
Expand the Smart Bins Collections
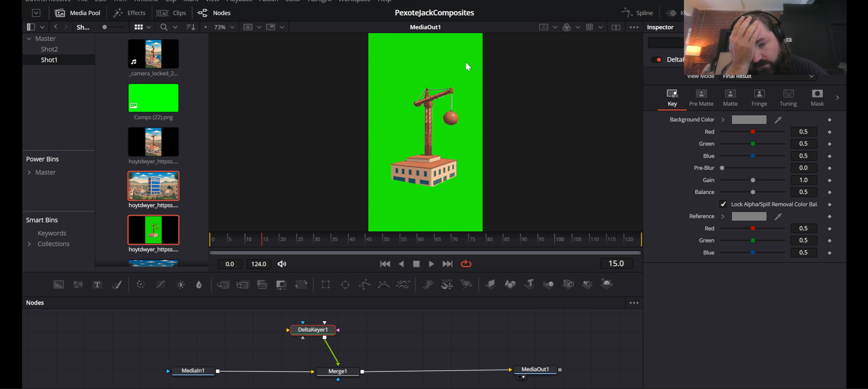click(29, 244)
